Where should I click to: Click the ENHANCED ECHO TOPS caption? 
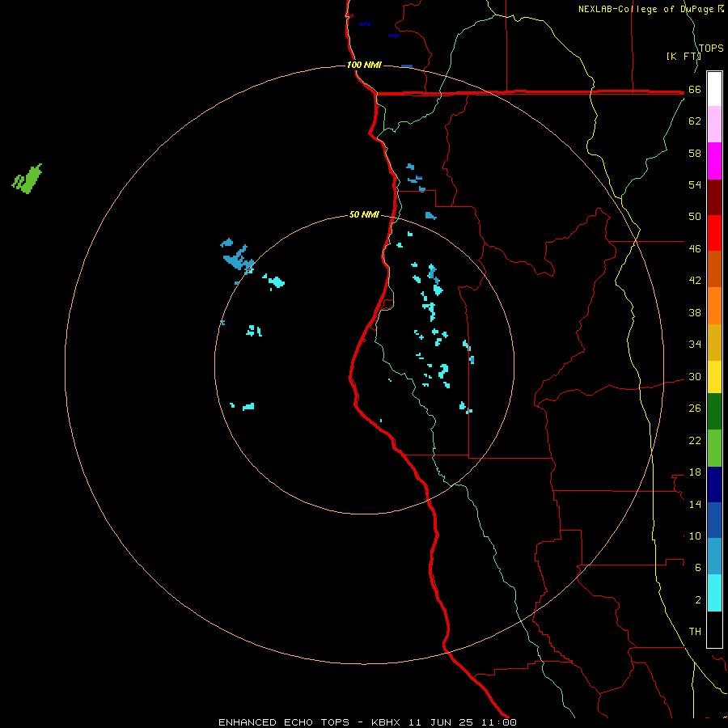click(284, 722)
